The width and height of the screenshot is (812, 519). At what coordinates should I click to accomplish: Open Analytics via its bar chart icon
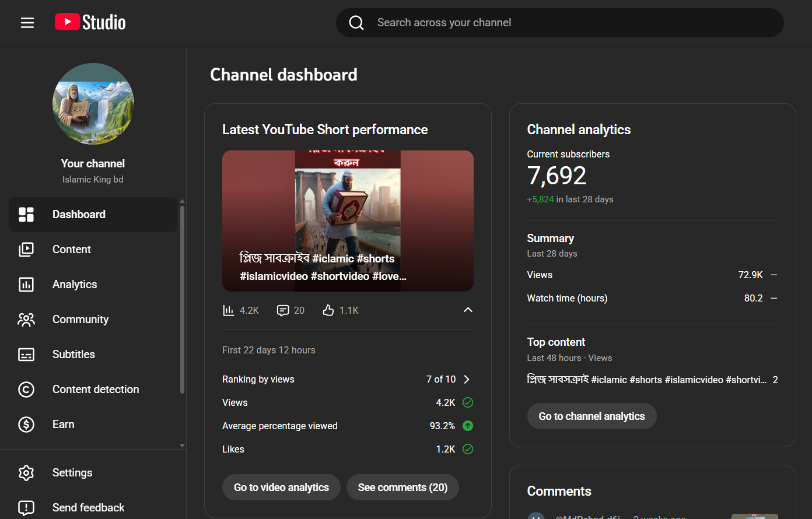[26, 285]
